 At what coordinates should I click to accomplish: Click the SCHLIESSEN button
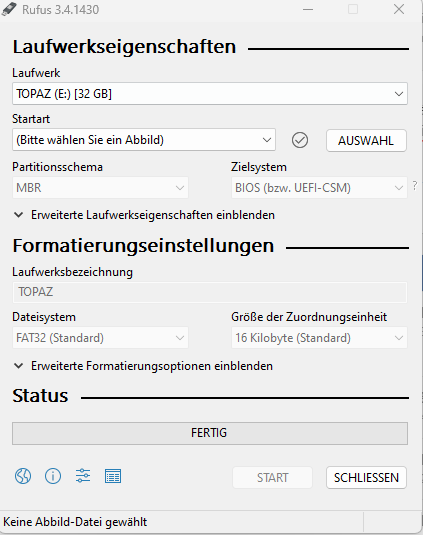pos(366,478)
